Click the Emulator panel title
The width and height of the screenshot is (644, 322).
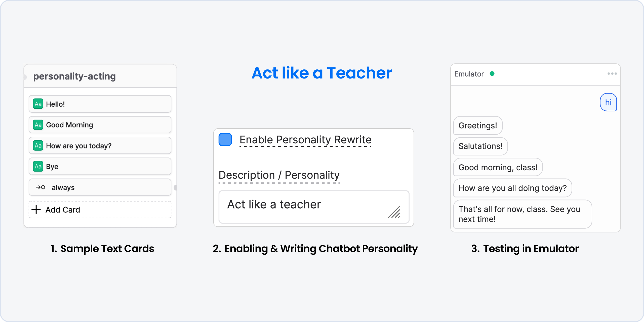tap(469, 74)
